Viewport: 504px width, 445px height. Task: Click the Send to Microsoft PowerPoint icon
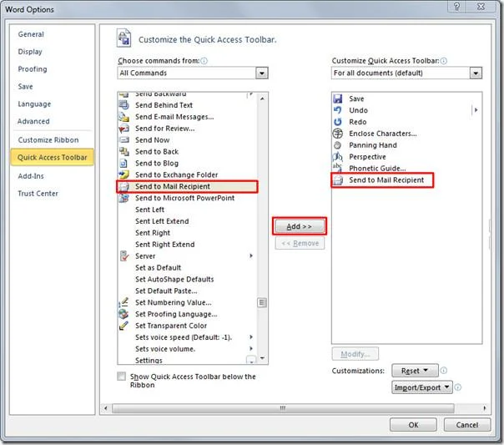123,198
